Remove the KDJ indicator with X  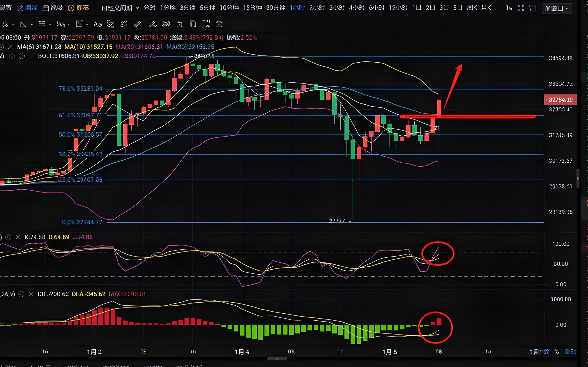tap(18, 237)
